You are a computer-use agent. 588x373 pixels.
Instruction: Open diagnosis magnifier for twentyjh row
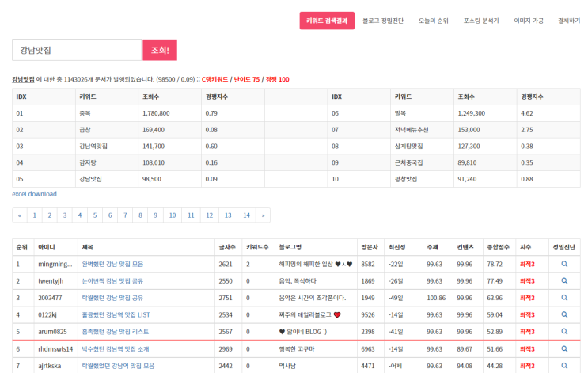564,280
